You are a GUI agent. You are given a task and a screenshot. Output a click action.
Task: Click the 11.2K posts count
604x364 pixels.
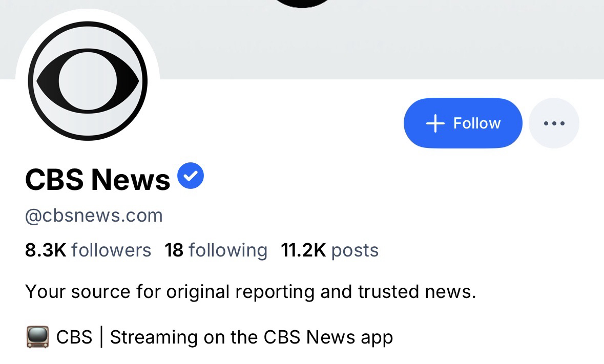pyautogui.click(x=330, y=250)
